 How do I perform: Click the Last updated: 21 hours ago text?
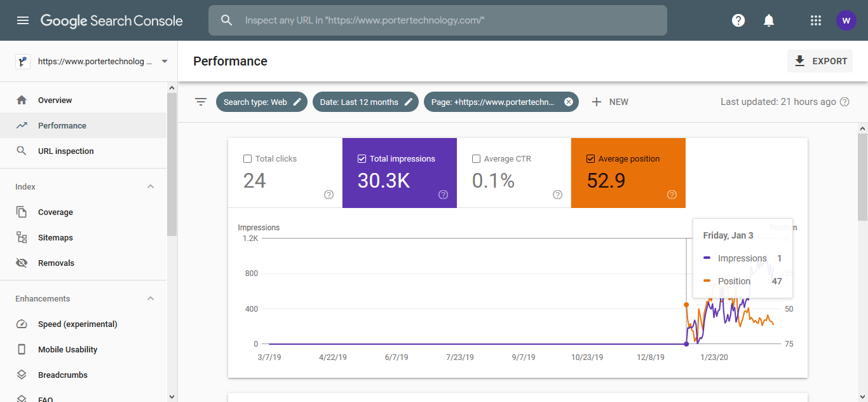point(778,102)
